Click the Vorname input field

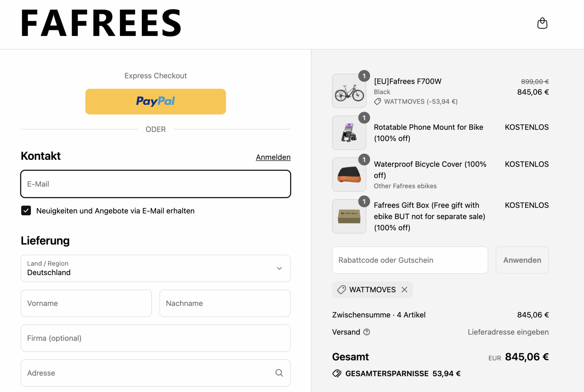(86, 303)
